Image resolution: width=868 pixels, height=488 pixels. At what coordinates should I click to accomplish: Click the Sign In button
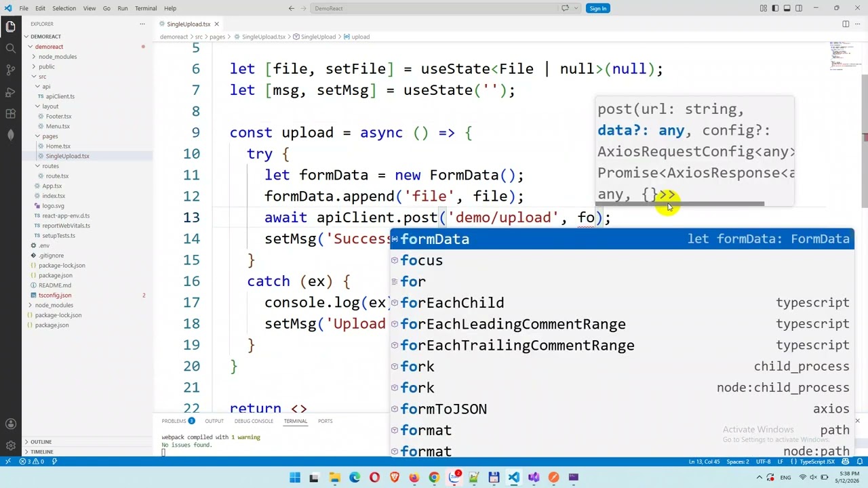[x=597, y=8]
